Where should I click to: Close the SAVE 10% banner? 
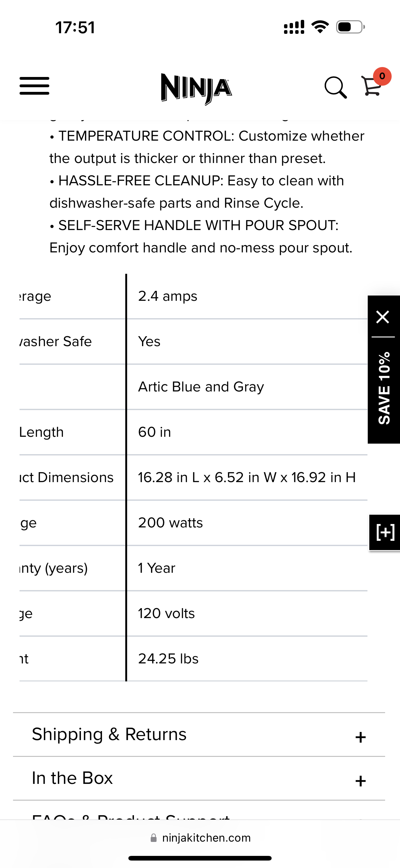pyautogui.click(x=383, y=317)
